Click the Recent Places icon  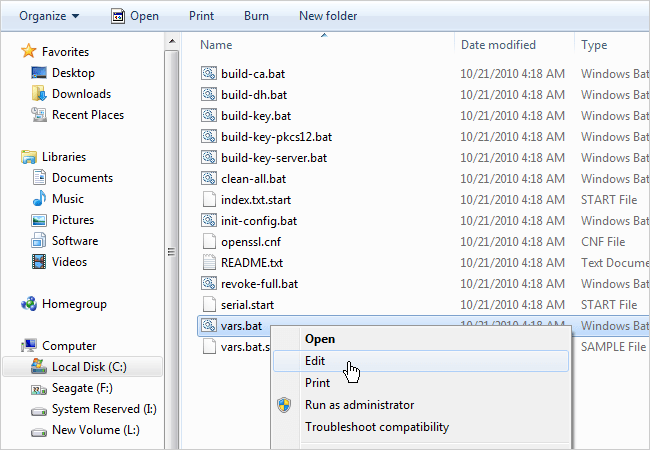click(x=39, y=115)
